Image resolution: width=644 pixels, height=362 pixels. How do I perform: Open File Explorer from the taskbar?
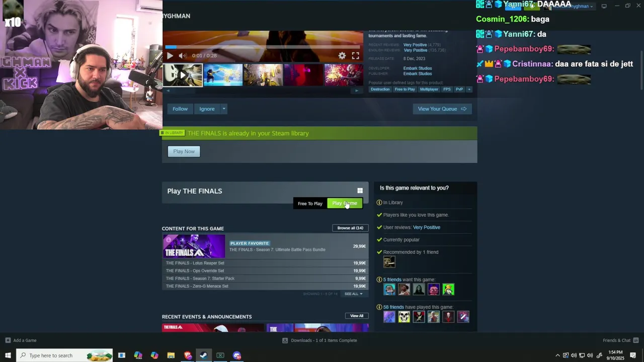pyautogui.click(x=171, y=355)
